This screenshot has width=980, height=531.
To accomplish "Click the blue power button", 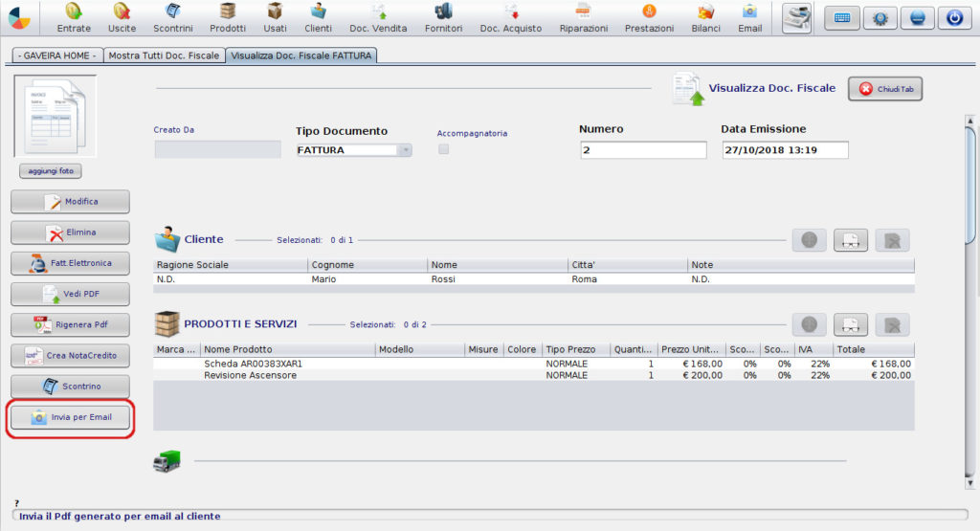I will [954, 17].
